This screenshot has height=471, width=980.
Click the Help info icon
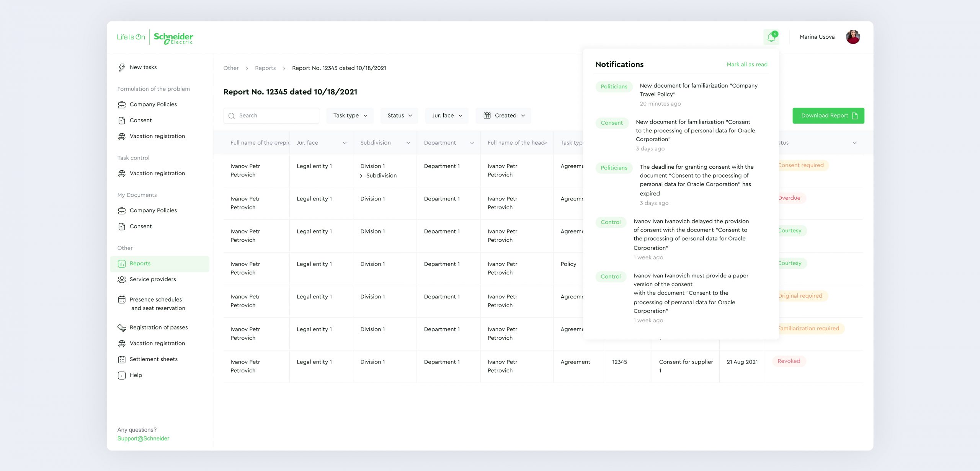pyautogui.click(x=122, y=375)
